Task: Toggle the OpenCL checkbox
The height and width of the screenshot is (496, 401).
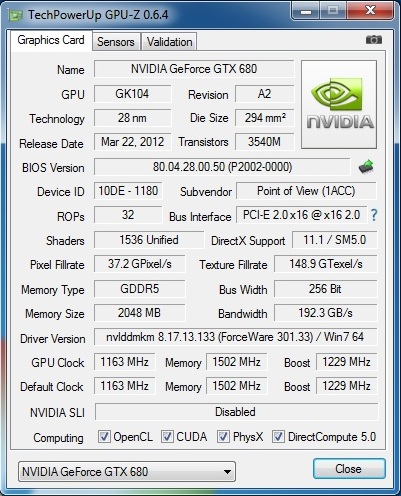Action: point(104,437)
